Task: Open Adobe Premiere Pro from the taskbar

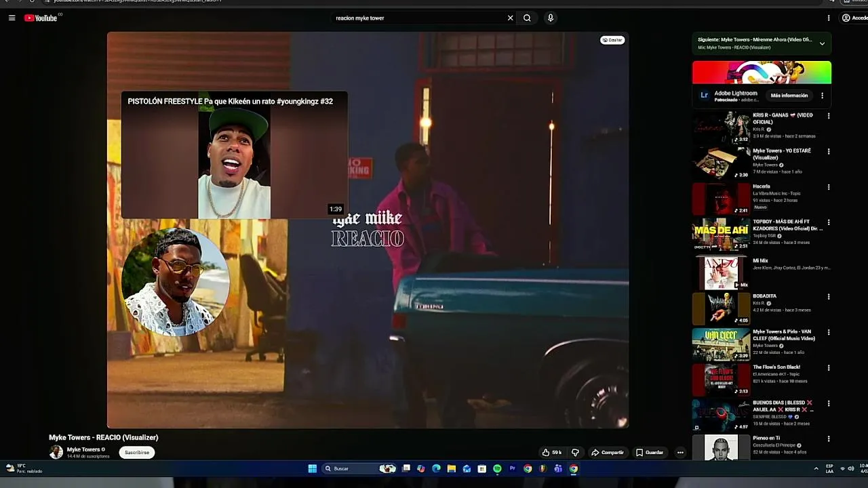Action: (x=513, y=468)
